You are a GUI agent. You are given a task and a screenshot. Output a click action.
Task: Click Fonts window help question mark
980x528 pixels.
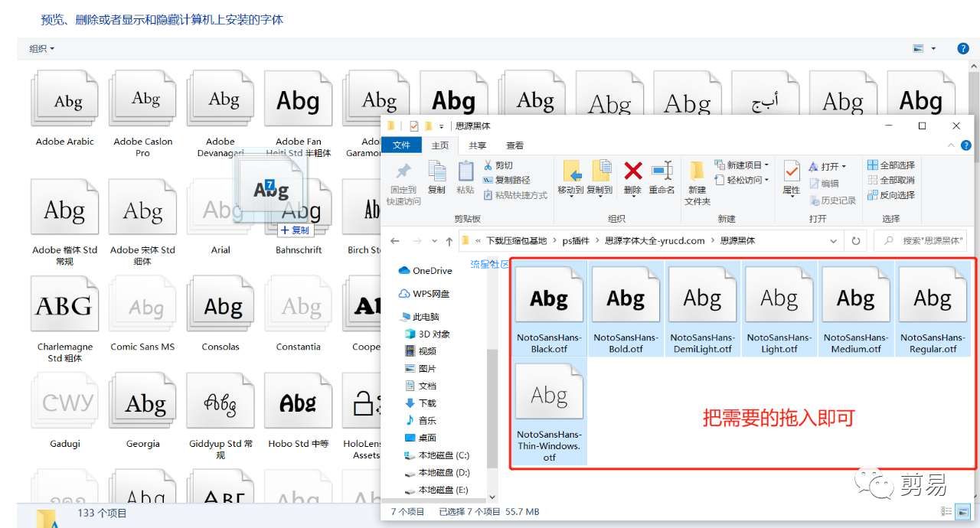coord(963,48)
